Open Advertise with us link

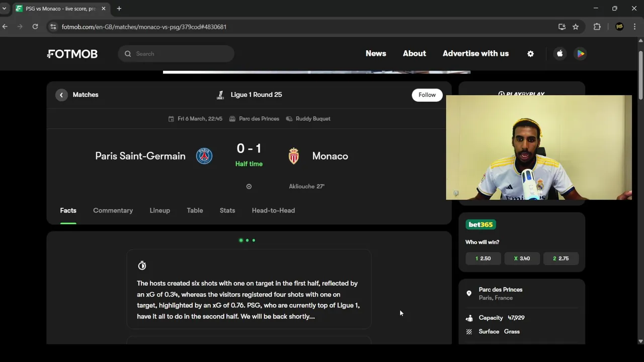[475, 54]
